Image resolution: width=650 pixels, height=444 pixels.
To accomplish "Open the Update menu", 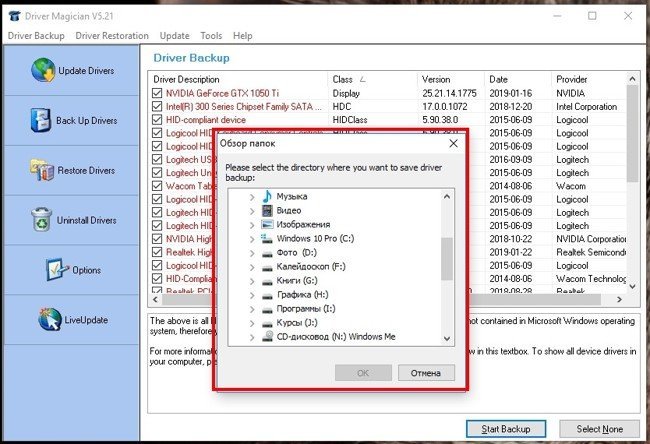I will pyautogui.click(x=175, y=36).
